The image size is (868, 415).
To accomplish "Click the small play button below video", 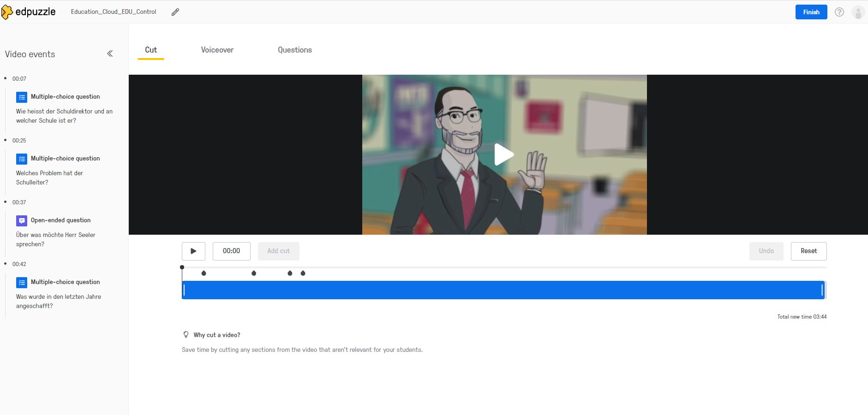I will [193, 251].
